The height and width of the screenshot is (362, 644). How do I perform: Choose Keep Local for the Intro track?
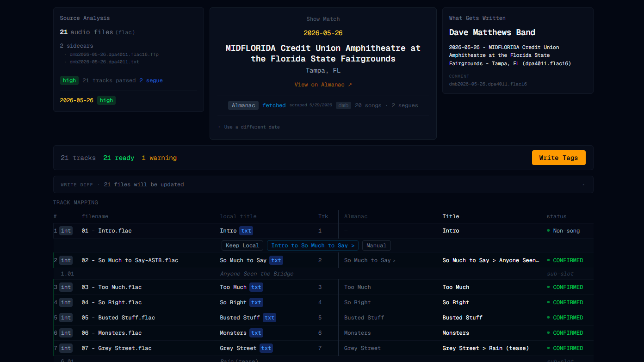[242, 245]
